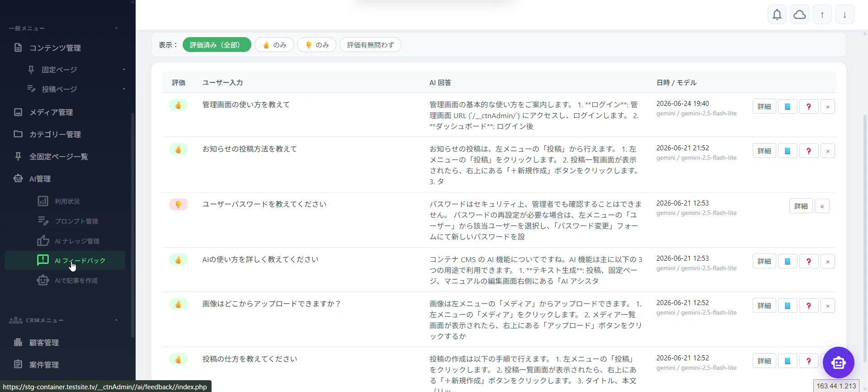Click the up arrow button in top bar
The height and width of the screenshot is (392, 868).
coord(822,14)
